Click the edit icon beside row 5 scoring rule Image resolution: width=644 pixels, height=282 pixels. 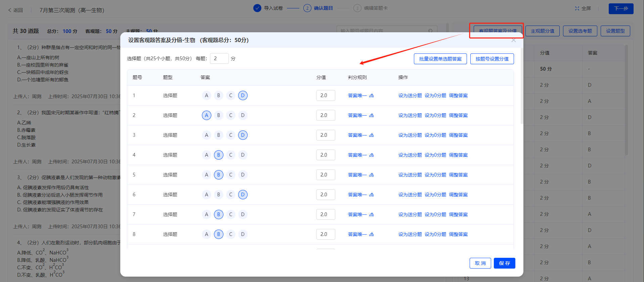[372, 175]
